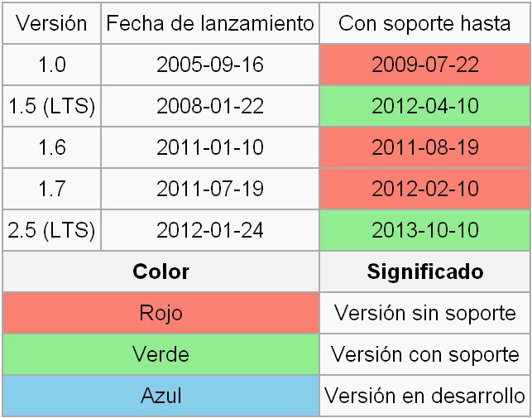
Task: Click the green 2013-10-10 support cell
Action: (424, 230)
